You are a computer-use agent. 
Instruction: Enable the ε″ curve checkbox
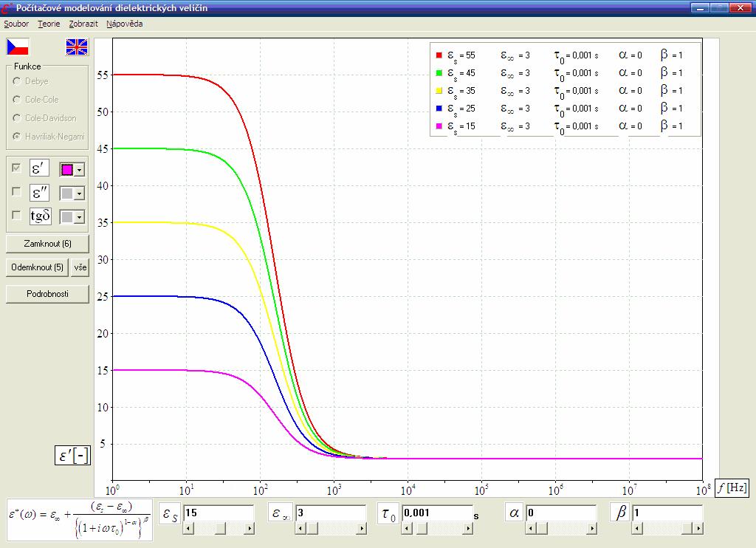(x=16, y=192)
